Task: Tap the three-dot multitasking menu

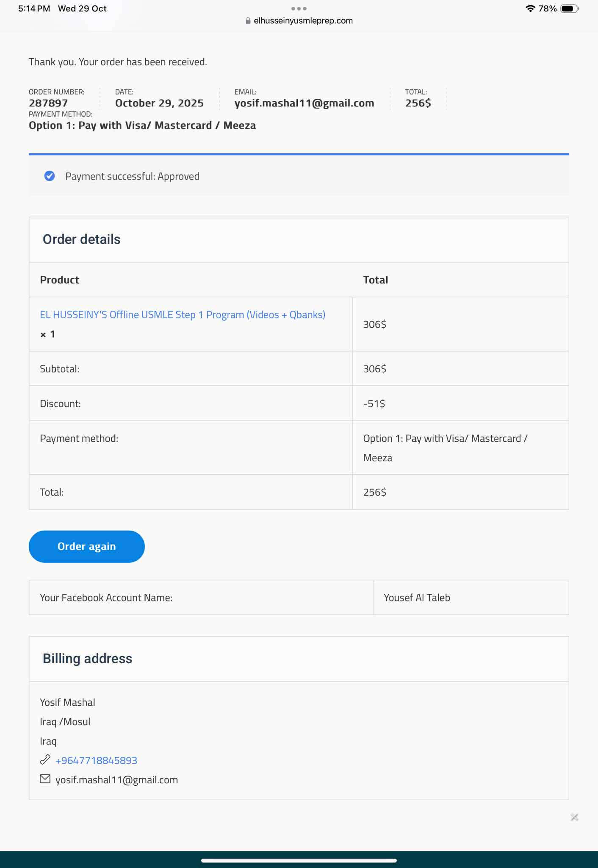Action: (299, 8)
